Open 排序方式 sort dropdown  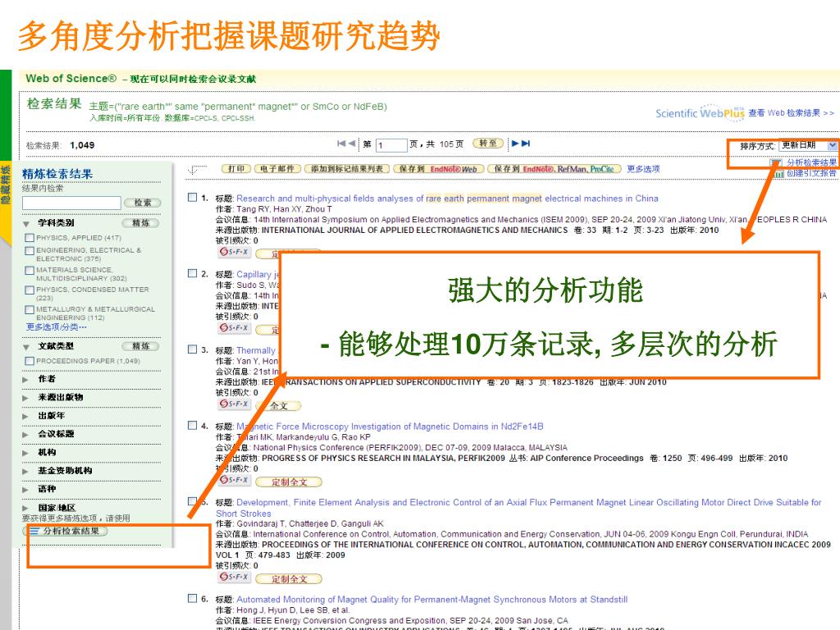click(x=807, y=146)
